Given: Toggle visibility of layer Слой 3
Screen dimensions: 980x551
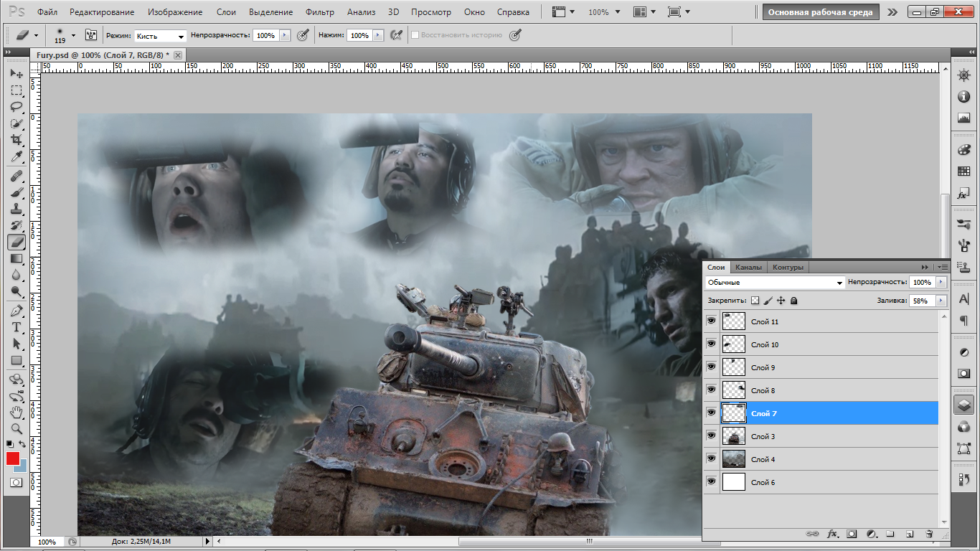Looking at the screenshot, I should [711, 436].
